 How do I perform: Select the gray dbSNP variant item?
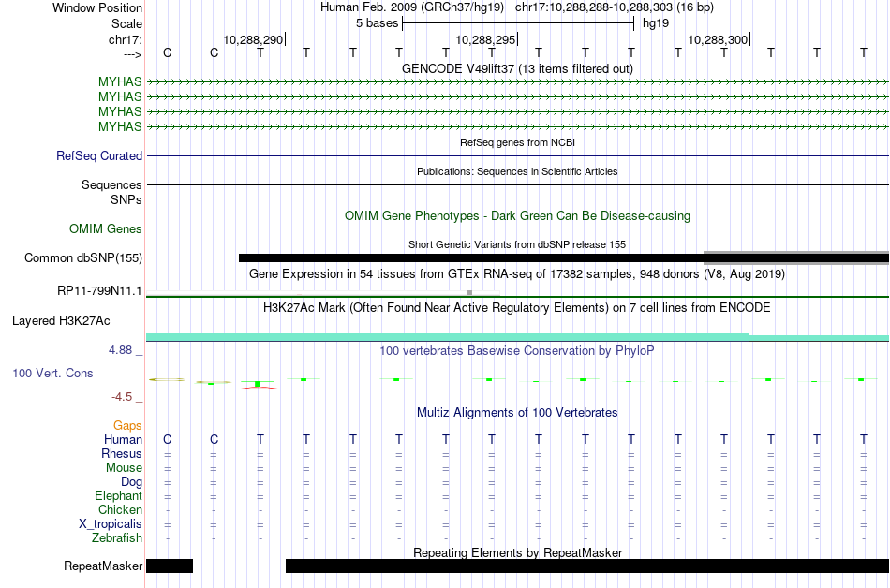pos(796,258)
